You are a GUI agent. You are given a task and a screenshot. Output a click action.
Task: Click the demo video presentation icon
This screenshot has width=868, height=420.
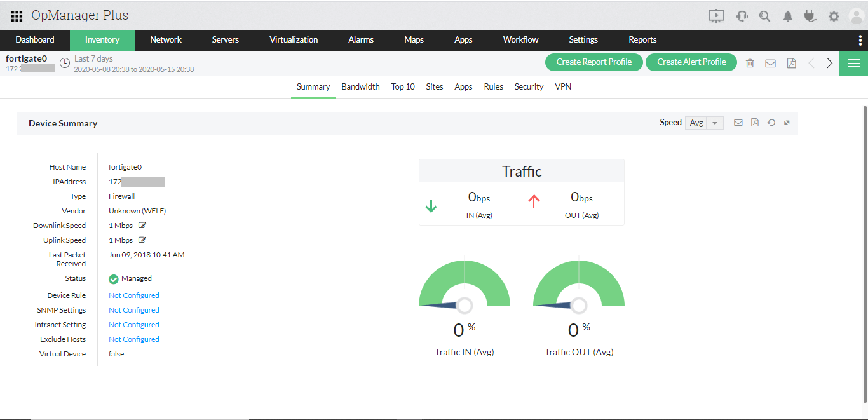716,16
